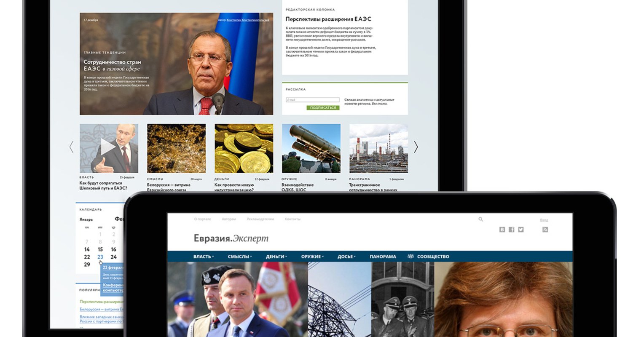Select calendar date 16

(x=113, y=249)
